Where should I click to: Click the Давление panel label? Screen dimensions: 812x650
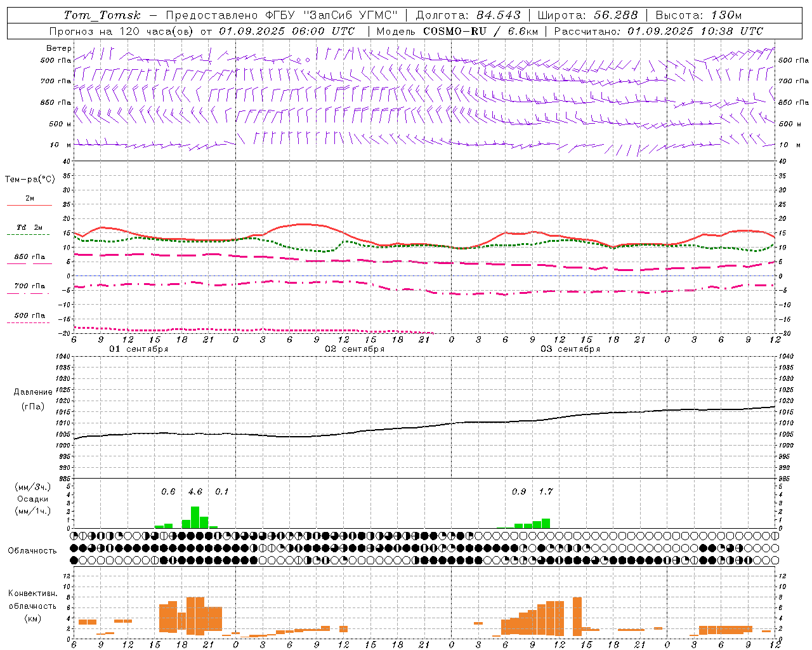[33, 392]
